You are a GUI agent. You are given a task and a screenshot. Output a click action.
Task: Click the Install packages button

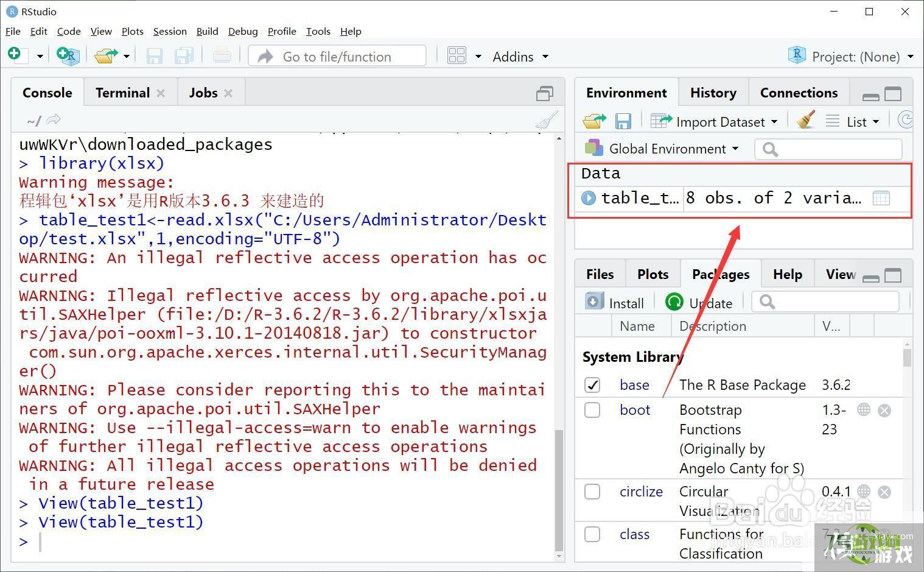click(x=615, y=302)
